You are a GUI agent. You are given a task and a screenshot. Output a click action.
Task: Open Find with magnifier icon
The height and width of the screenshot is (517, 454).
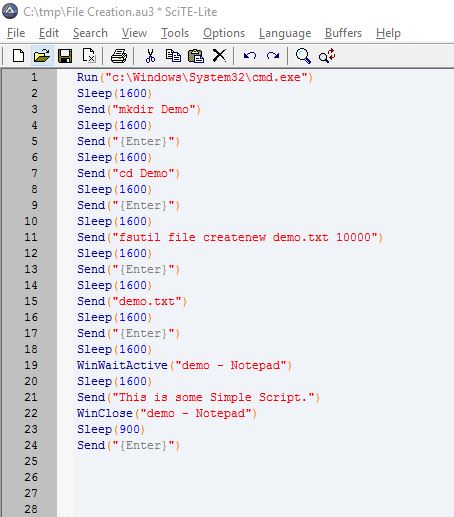coord(303,56)
